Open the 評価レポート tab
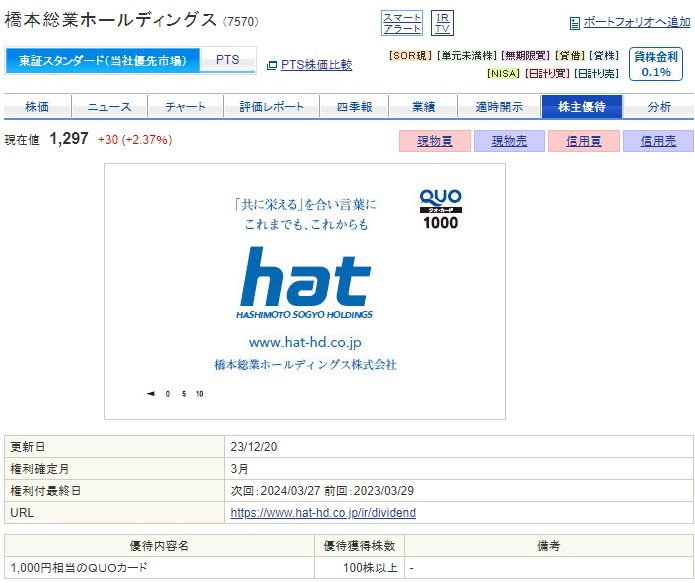Image resolution: width=695 pixels, height=583 pixels. coord(271,107)
